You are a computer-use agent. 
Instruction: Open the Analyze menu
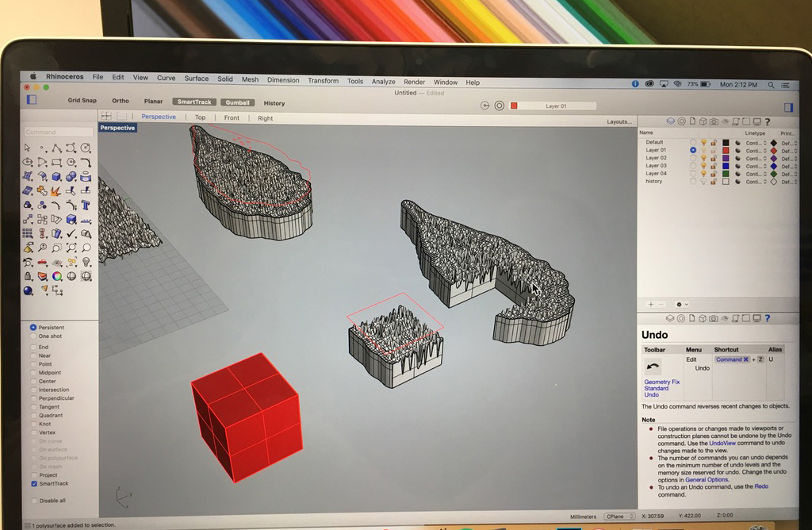coord(383,82)
